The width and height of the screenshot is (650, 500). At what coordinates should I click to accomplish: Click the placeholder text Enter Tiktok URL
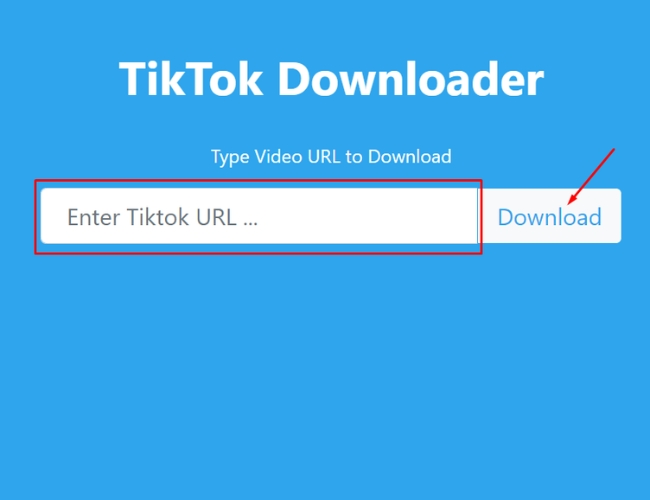click(x=162, y=217)
